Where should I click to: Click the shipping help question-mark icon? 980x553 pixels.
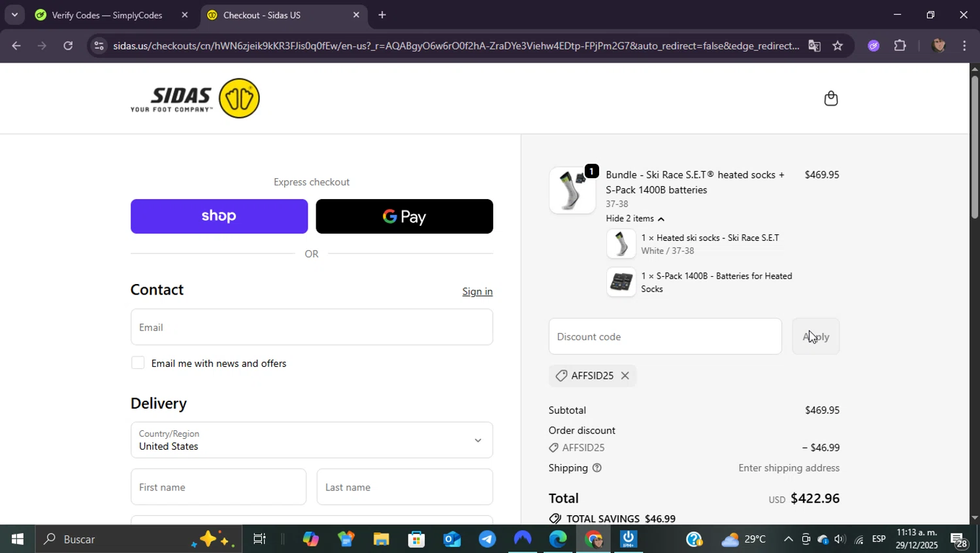596,468
